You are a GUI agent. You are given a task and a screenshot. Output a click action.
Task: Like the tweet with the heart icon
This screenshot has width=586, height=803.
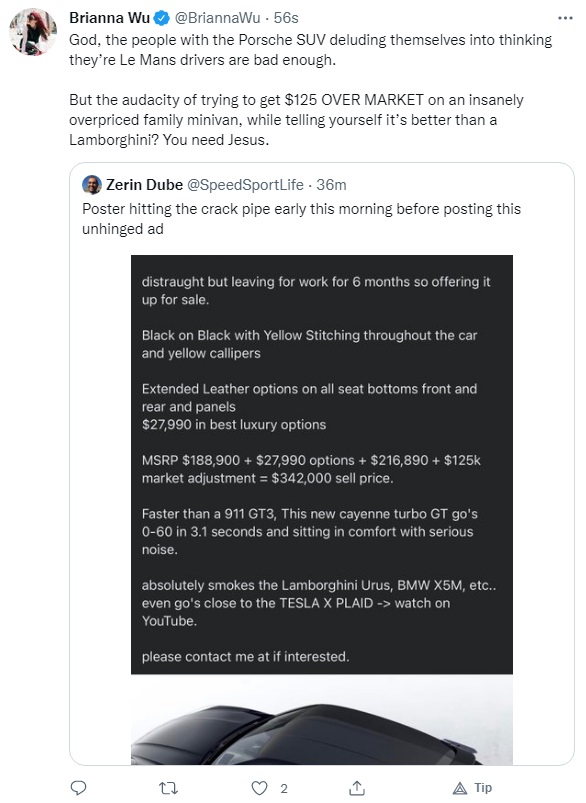pyautogui.click(x=259, y=788)
